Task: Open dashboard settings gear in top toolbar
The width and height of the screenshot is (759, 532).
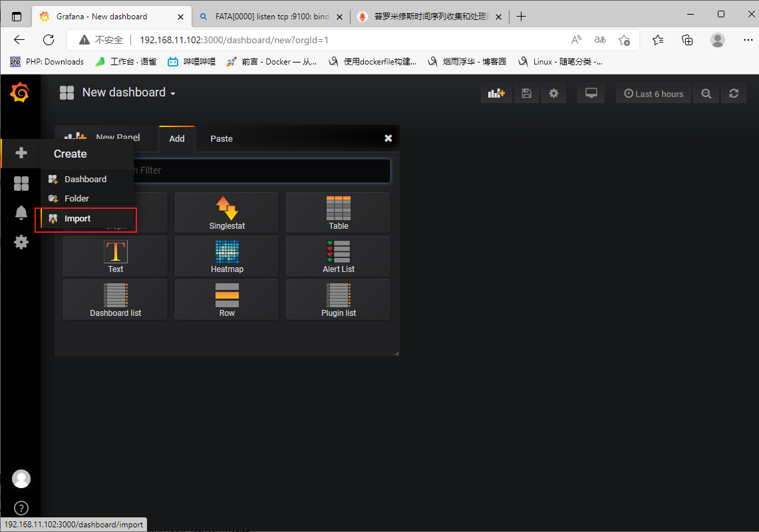Action: [553, 93]
